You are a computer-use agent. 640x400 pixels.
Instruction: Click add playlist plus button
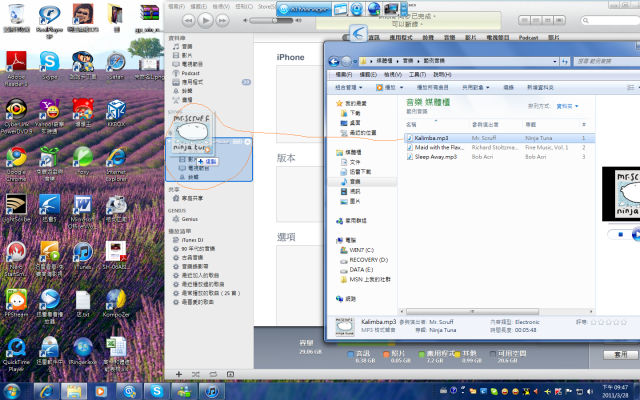coord(178,374)
